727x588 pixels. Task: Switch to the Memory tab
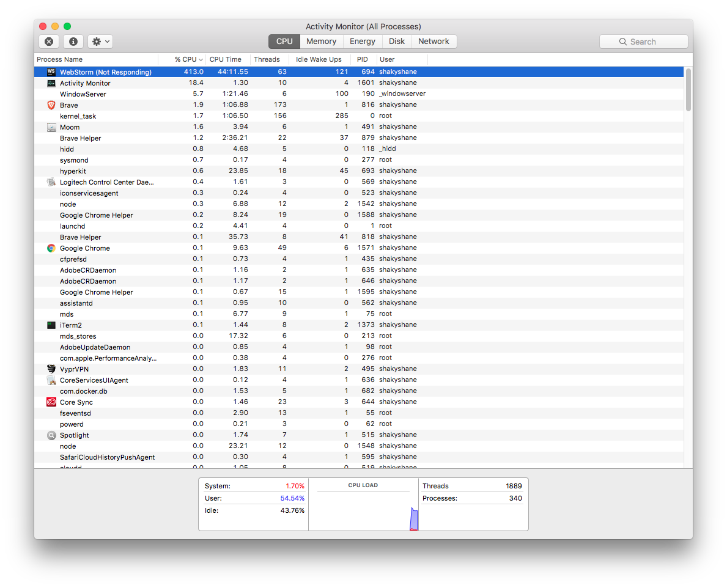click(x=321, y=41)
